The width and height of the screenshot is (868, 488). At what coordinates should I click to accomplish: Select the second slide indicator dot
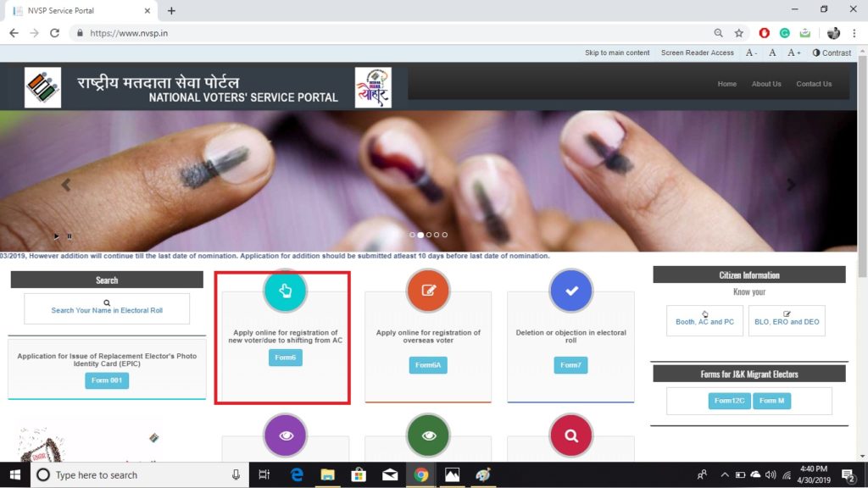click(x=420, y=235)
